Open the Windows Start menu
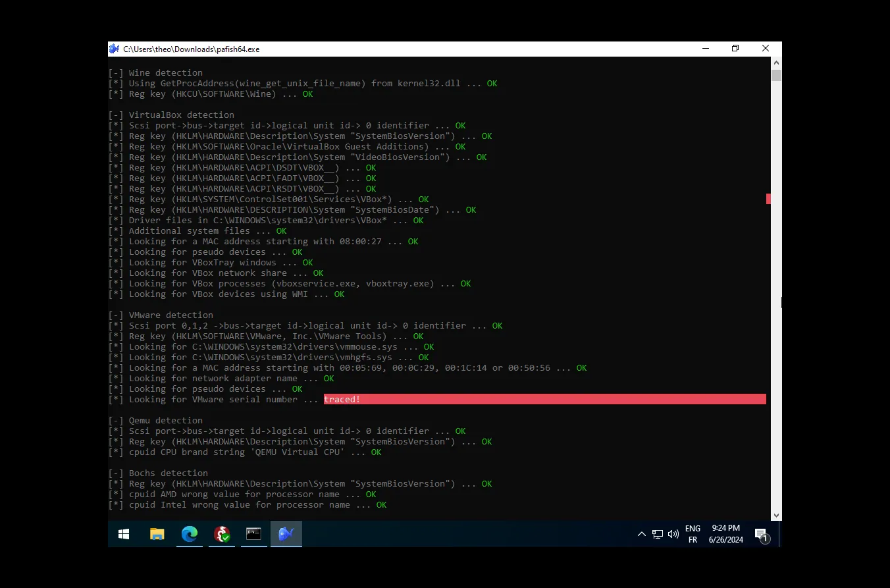The height and width of the screenshot is (588, 890). pyautogui.click(x=124, y=534)
